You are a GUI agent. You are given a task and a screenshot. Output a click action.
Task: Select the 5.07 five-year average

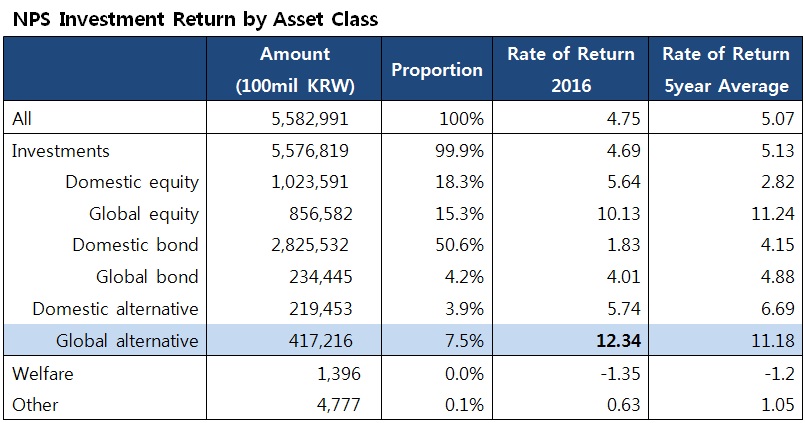(777, 119)
